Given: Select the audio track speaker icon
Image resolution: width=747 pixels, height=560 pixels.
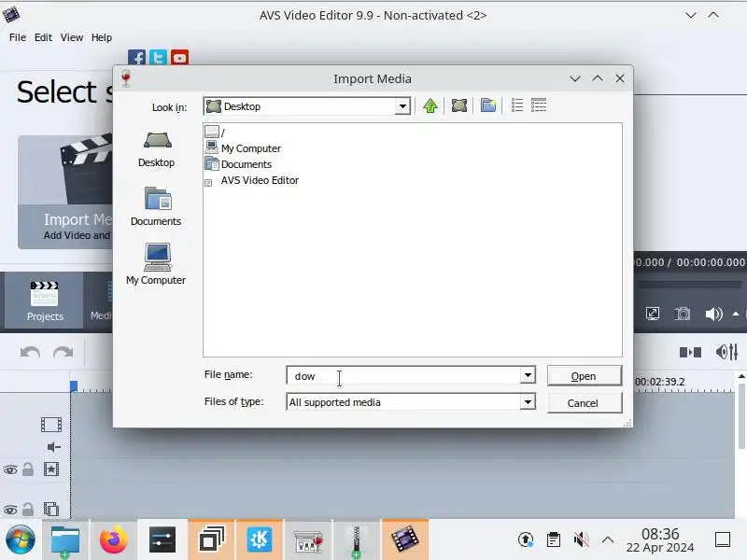Looking at the screenshot, I should [x=53, y=447].
